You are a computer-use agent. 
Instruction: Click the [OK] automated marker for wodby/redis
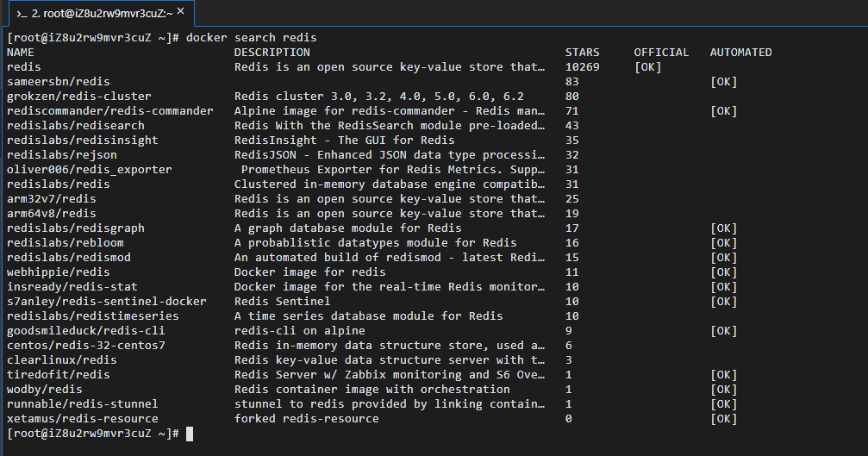pos(723,390)
